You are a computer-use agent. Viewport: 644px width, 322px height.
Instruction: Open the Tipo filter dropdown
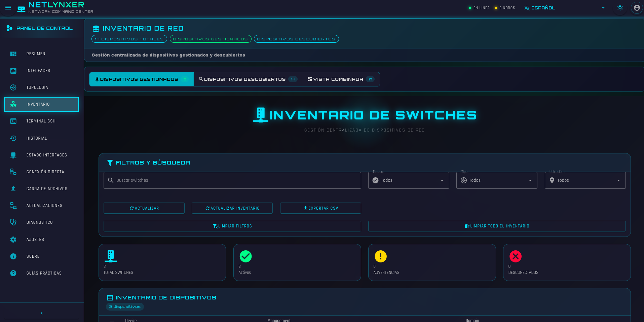(497, 180)
